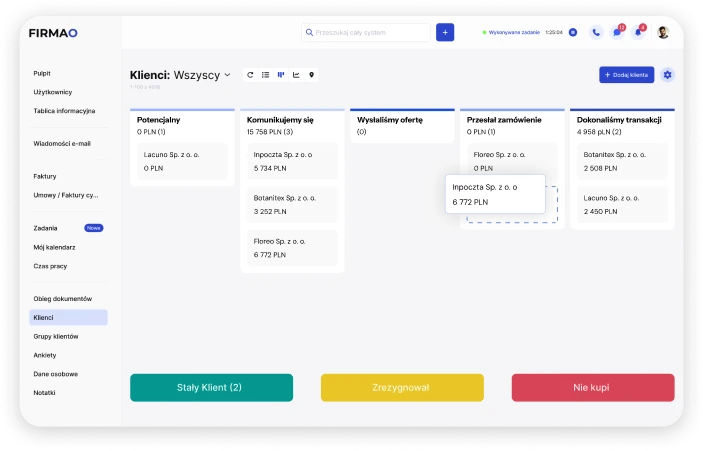Open Użytkownicy in the sidebar
This screenshot has width=703, height=451.
52,92
